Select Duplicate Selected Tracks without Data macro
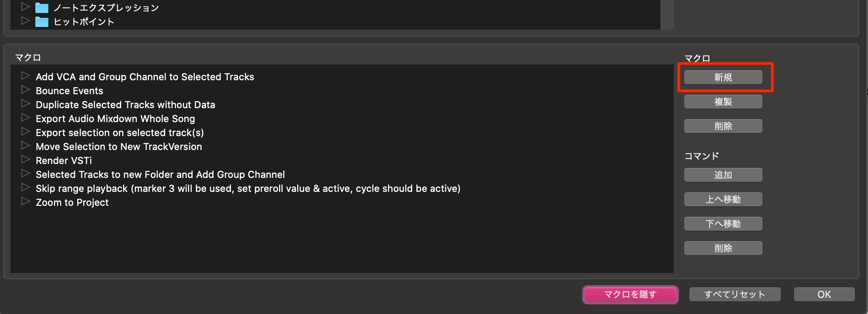868x314 pixels. [125, 105]
